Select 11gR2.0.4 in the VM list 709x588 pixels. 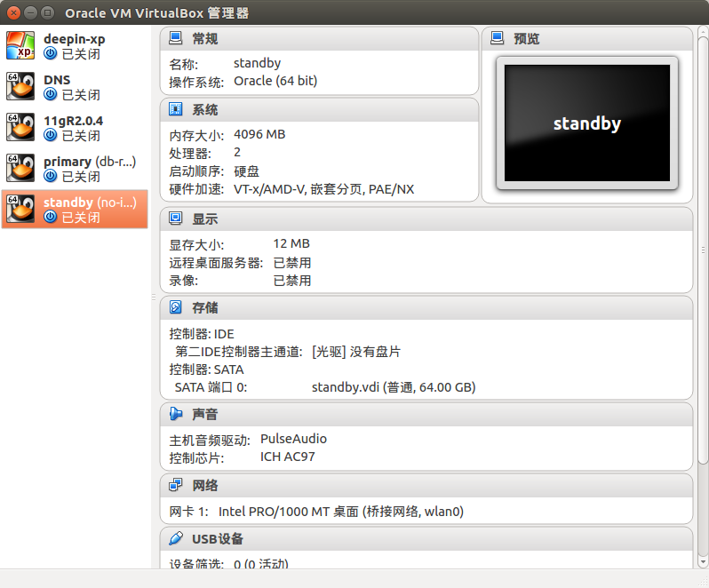pos(75,127)
